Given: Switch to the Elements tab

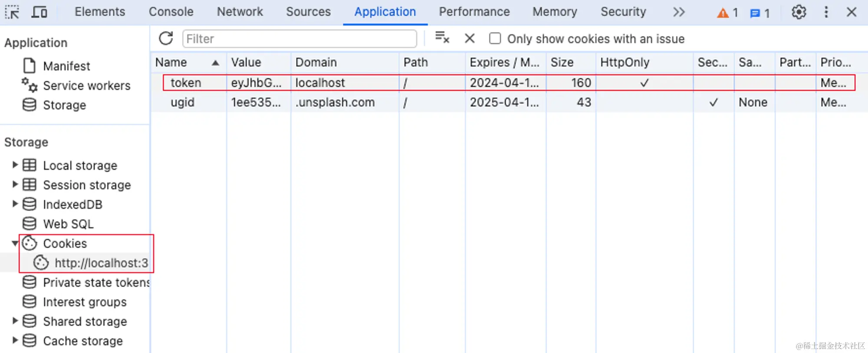Looking at the screenshot, I should coord(100,12).
